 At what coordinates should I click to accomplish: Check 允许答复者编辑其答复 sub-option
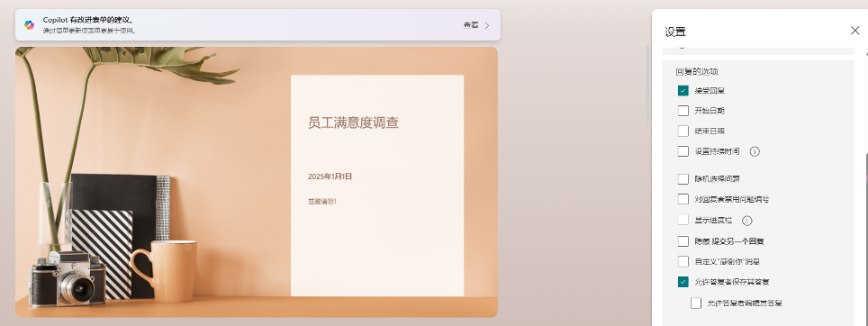[x=696, y=303]
